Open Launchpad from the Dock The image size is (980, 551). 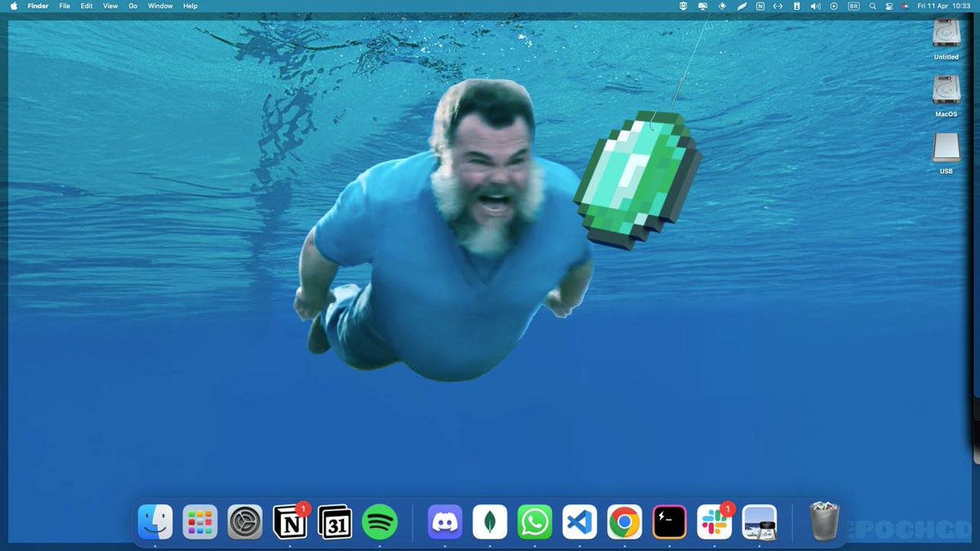[200, 522]
